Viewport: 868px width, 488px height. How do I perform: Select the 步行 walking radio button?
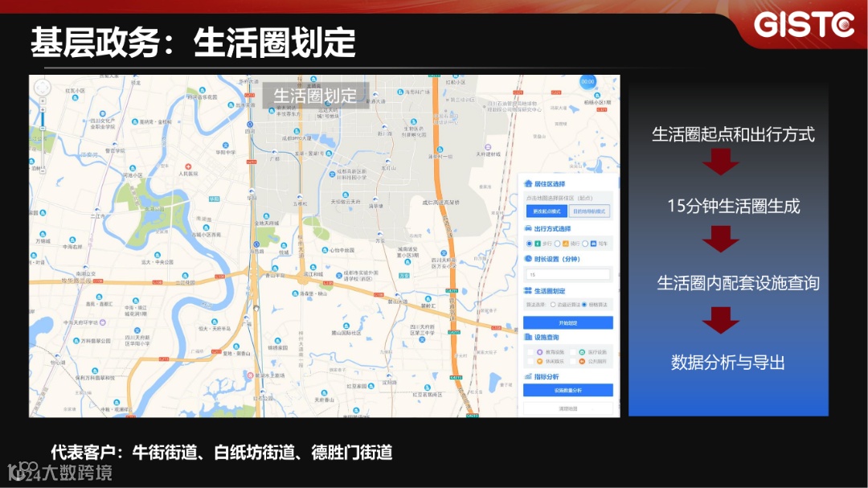click(529, 244)
